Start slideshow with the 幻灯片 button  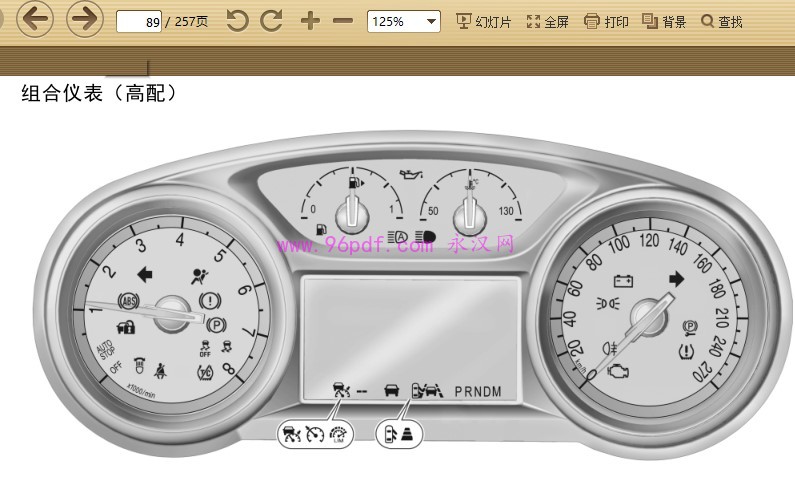tap(483, 21)
